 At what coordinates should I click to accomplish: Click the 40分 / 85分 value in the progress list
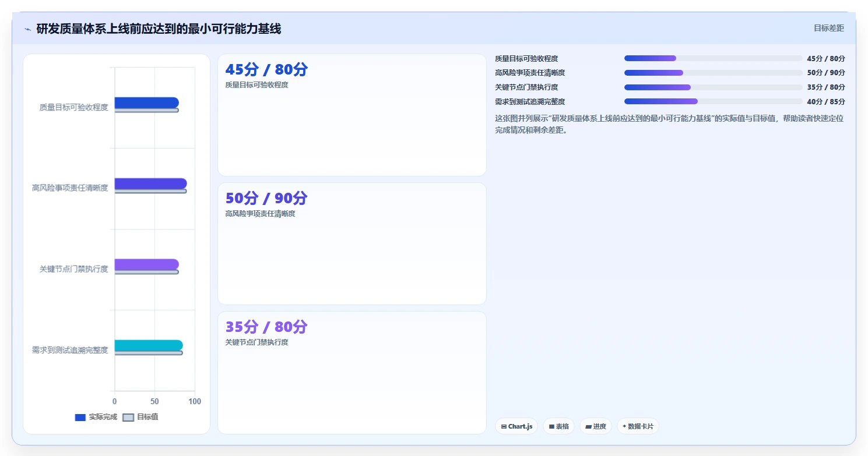pos(826,102)
